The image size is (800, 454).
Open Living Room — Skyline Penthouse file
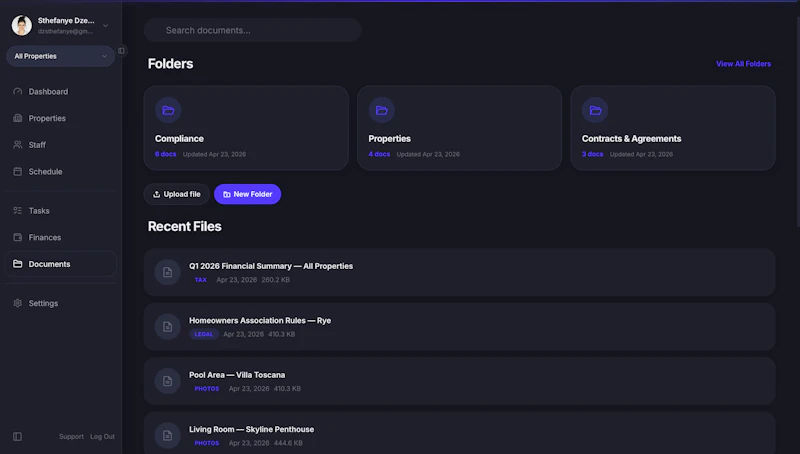(459, 433)
